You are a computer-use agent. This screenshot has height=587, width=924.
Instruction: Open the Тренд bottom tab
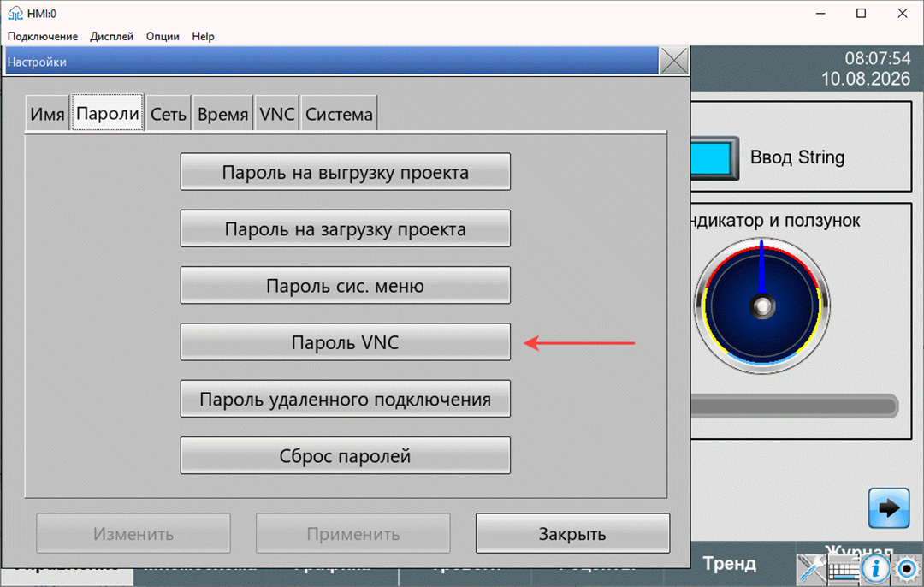point(730,564)
